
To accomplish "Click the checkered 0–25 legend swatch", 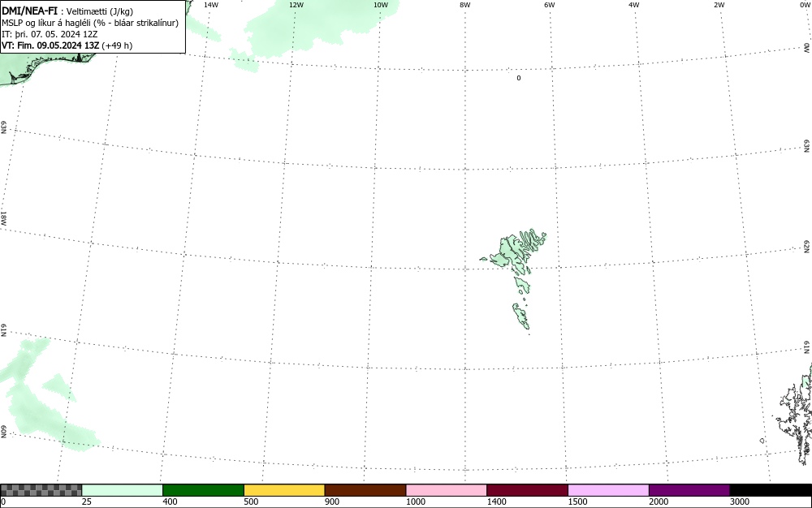I will pos(41,490).
